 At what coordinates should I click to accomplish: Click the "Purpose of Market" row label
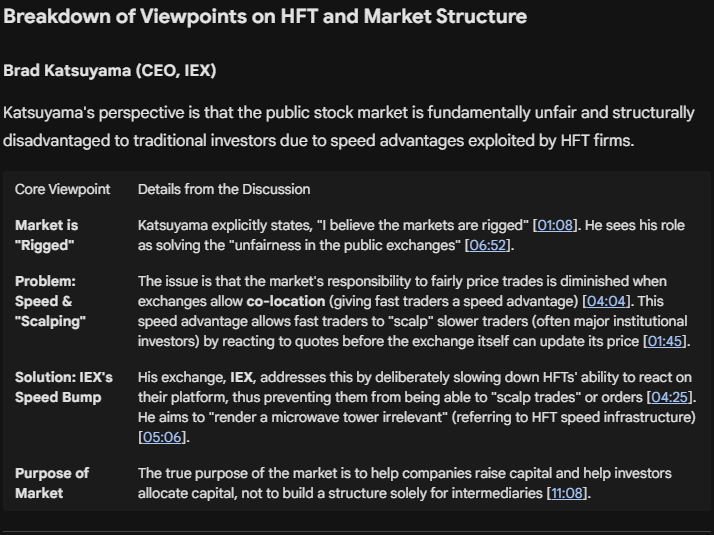point(52,483)
